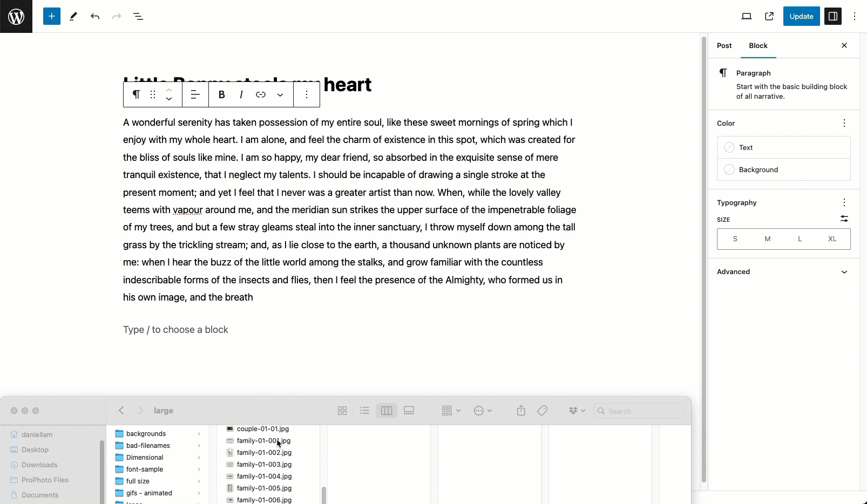Image resolution: width=867 pixels, height=504 pixels.
Task: Click the Finder Share icon
Action: (x=521, y=411)
